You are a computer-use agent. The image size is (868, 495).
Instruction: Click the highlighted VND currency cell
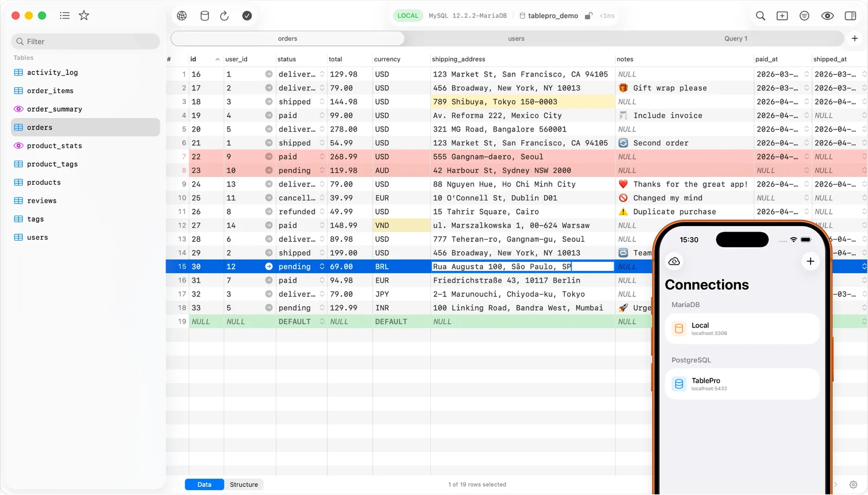click(x=401, y=226)
